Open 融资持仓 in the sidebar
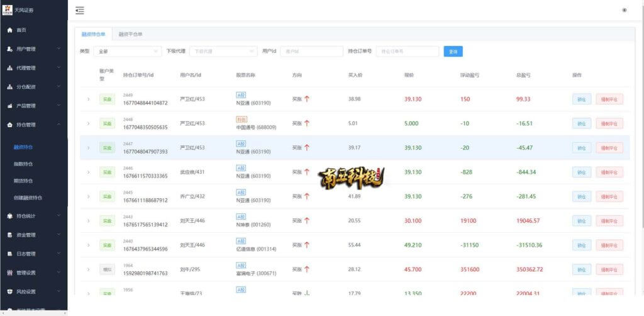The image size is (644, 316). click(23, 147)
